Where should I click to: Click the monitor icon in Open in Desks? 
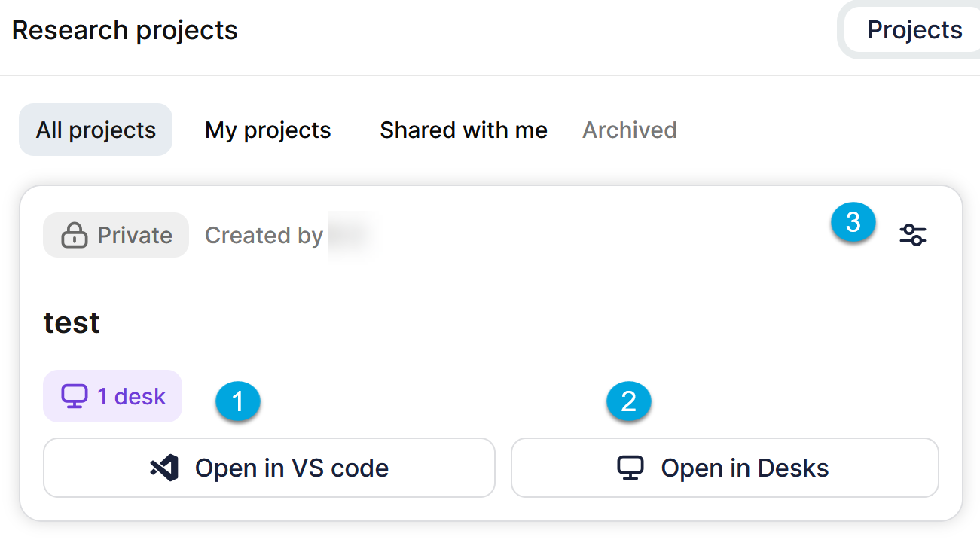tap(630, 468)
